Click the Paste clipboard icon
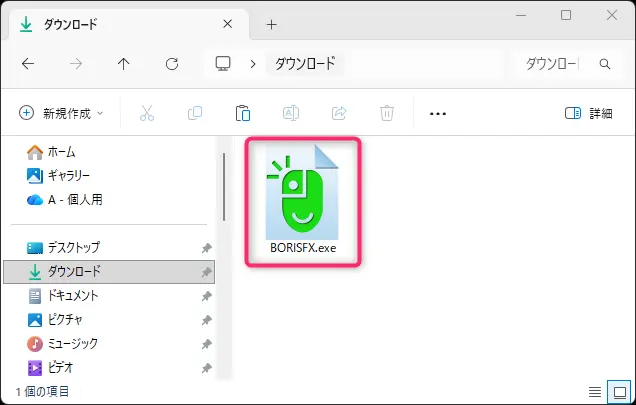 pyautogui.click(x=243, y=113)
